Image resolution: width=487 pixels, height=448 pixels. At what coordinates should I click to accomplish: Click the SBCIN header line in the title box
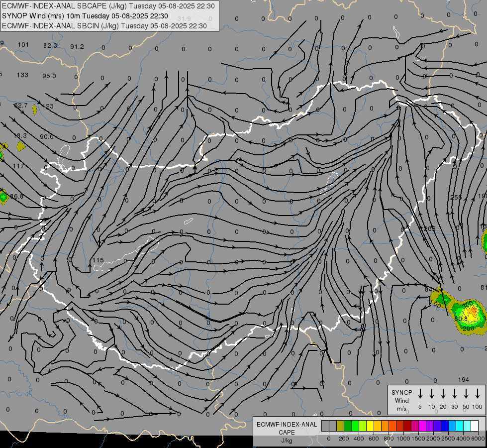tap(104, 26)
